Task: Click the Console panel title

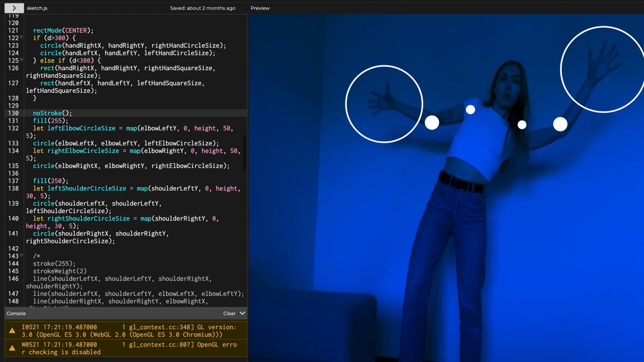Action: point(16,313)
